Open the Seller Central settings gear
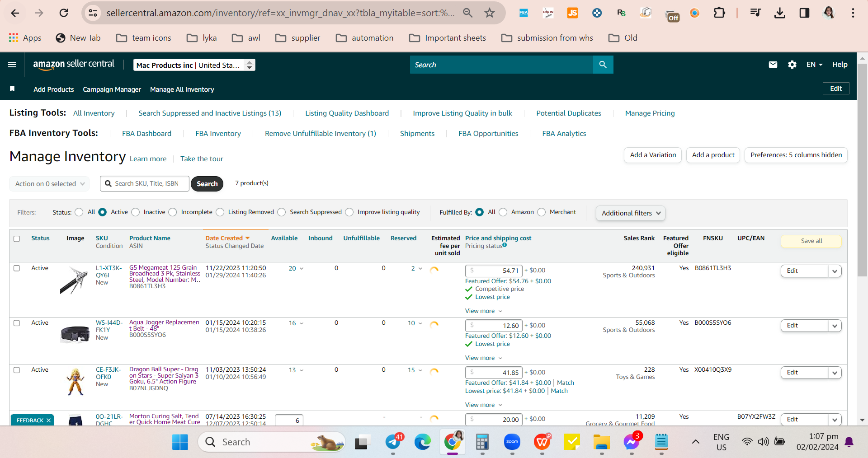Image resolution: width=868 pixels, height=458 pixels. coord(792,65)
